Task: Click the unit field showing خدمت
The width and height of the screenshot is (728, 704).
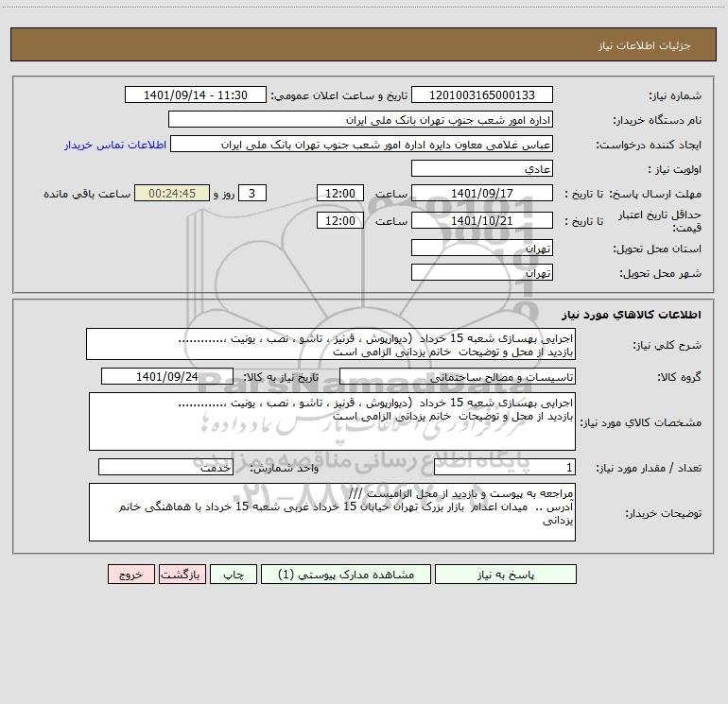Action: [x=165, y=467]
